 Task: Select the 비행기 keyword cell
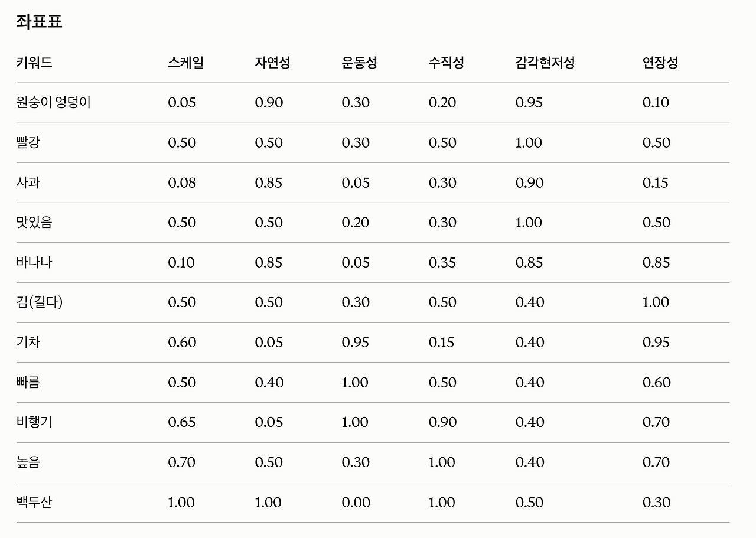pyautogui.click(x=34, y=422)
